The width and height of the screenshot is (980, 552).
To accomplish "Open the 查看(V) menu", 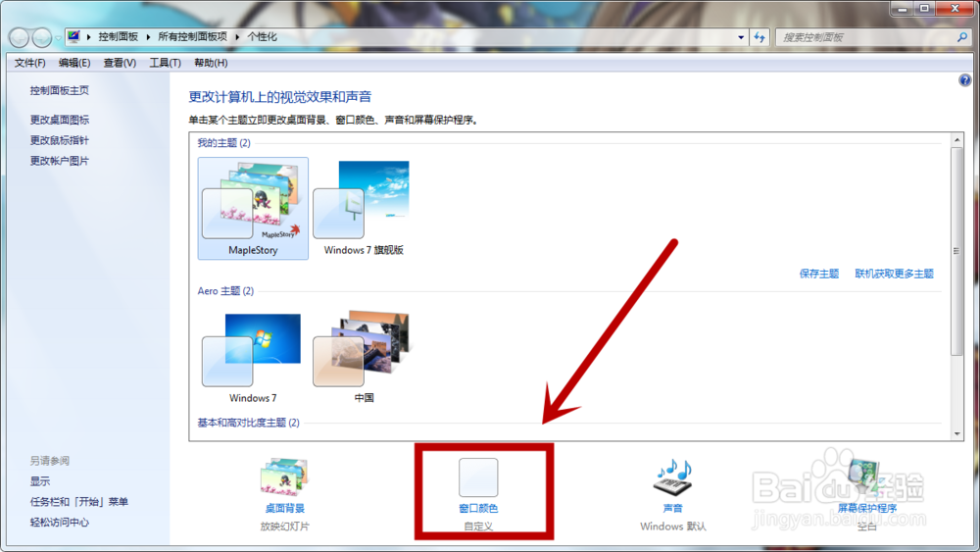I will 120,63.
